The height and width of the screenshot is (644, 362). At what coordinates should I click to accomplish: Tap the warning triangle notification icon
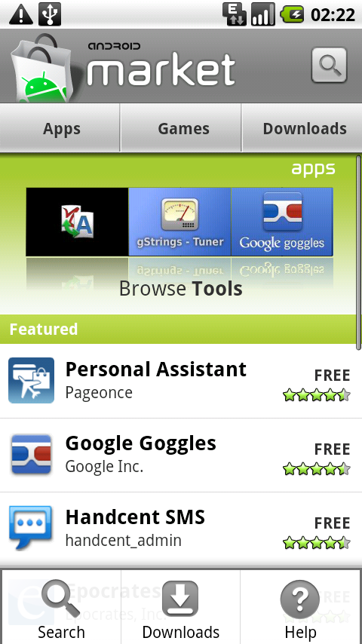click(21, 14)
